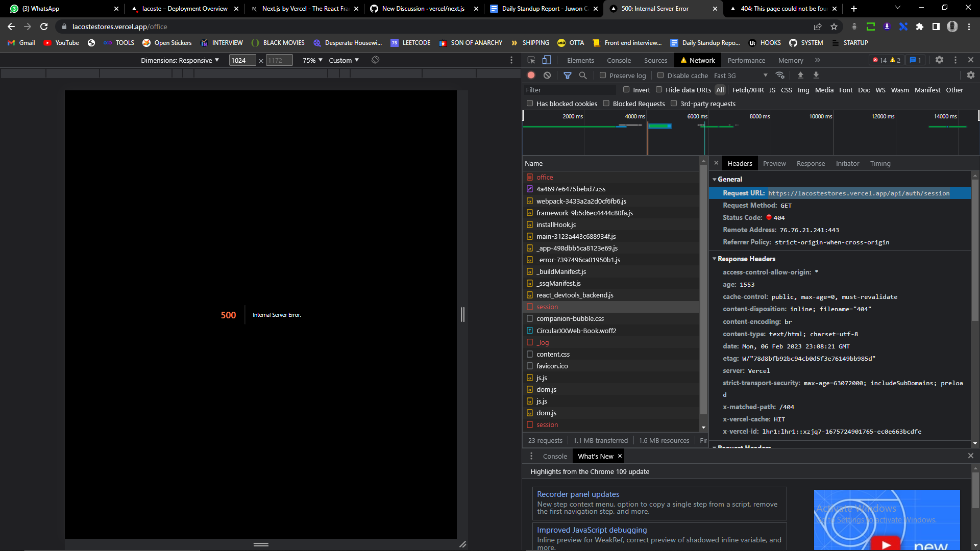Switch to the Performance tab
This screenshot has height=551, width=980.
pyautogui.click(x=746, y=60)
